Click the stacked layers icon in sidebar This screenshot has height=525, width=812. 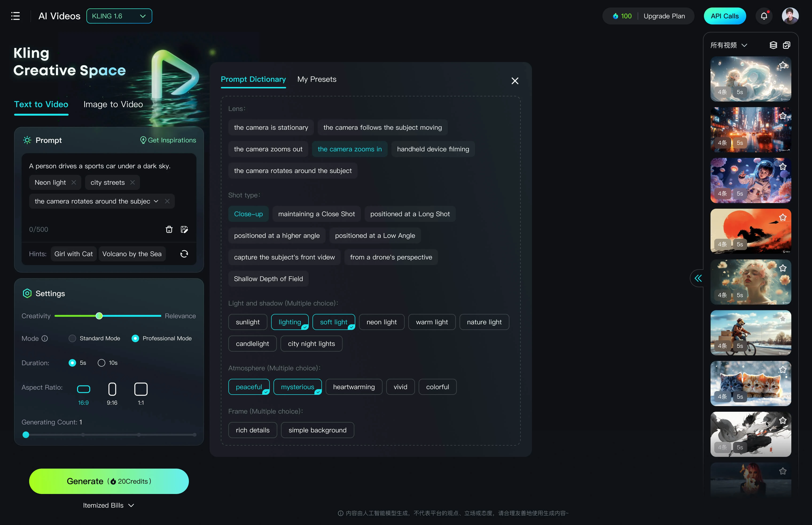pyautogui.click(x=773, y=45)
